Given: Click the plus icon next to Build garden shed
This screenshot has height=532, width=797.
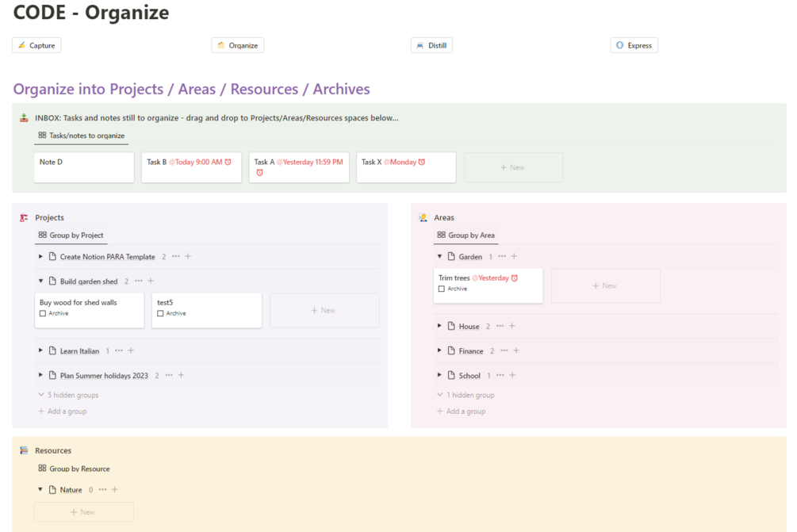Looking at the screenshot, I should [x=151, y=281].
